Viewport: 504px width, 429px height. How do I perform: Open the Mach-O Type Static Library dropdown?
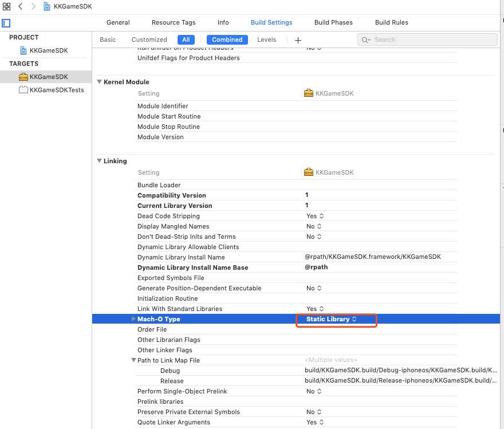(x=332, y=319)
